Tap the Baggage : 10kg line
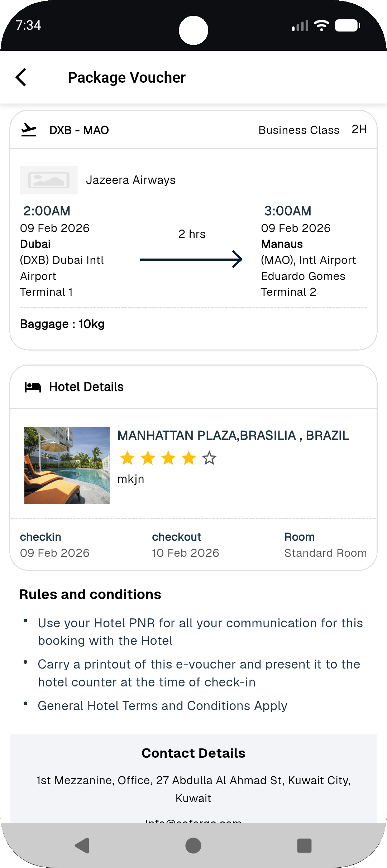 click(62, 324)
